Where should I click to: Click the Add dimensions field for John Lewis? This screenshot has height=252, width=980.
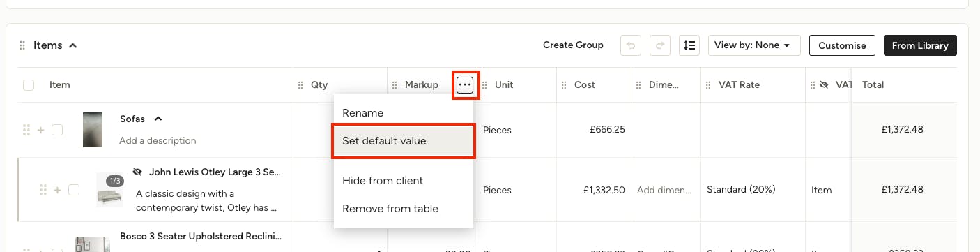pyautogui.click(x=664, y=190)
